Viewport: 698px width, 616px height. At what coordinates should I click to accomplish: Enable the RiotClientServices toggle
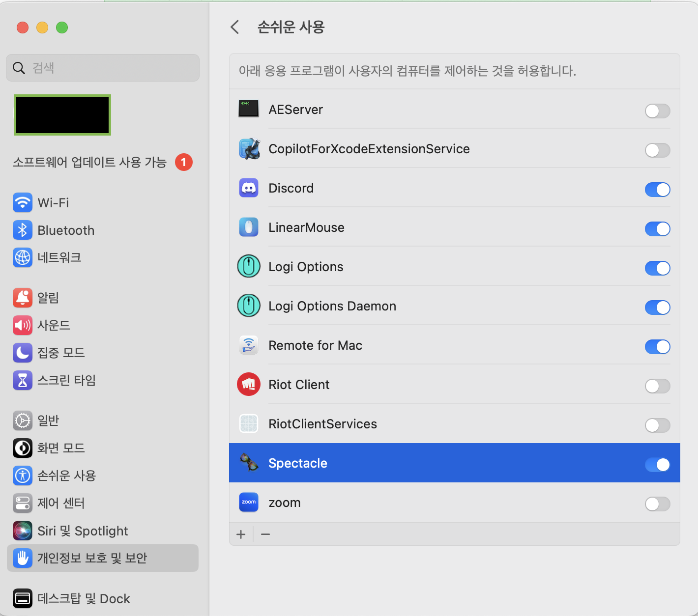[657, 425]
